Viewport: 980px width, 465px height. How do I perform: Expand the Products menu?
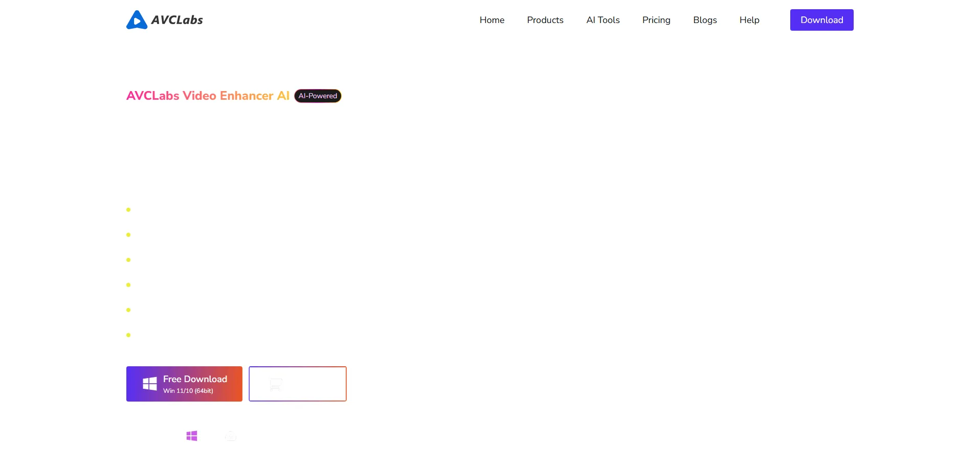pos(545,20)
